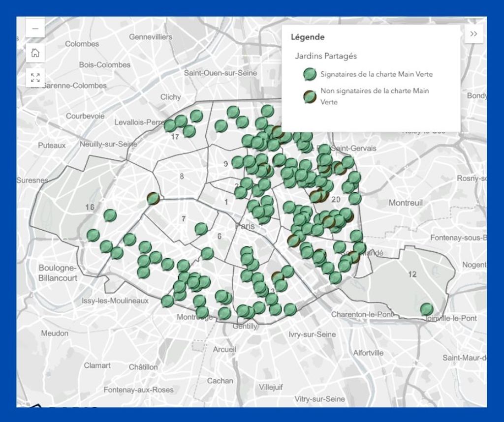Click the Gennevilliers map label
The image size is (504, 422).
click(x=151, y=37)
